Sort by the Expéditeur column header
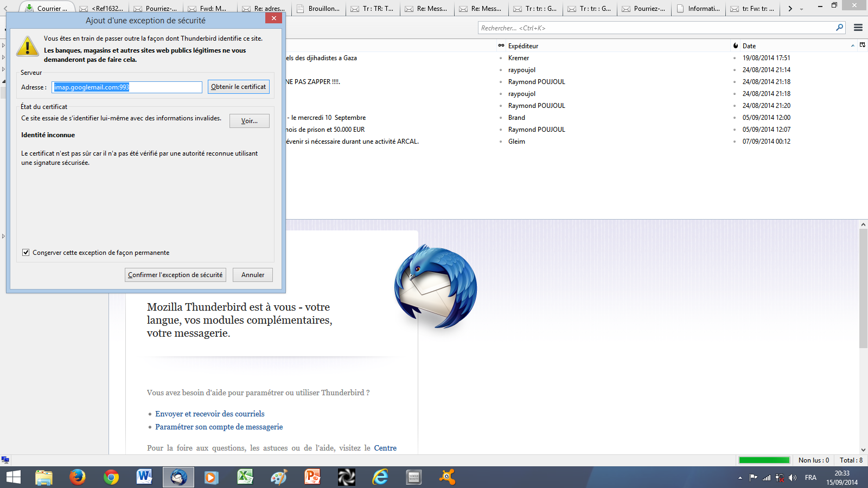 tap(617, 46)
